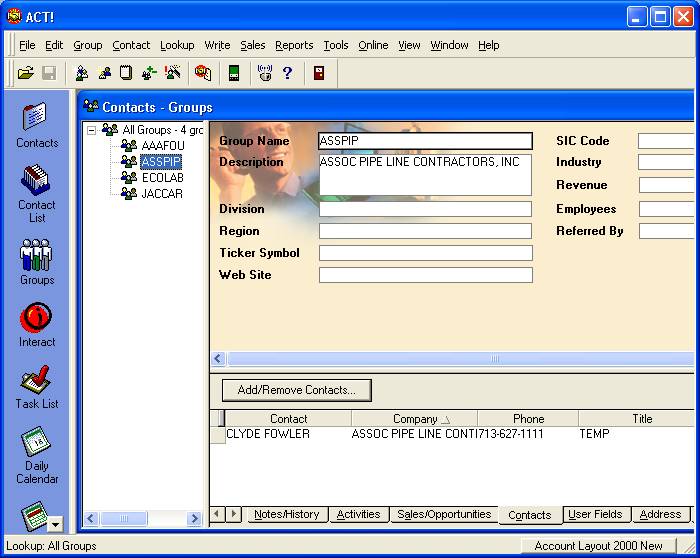This screenshot has width=700, height=558.
Task: Click the Phone column header
Action: point(528,419)
